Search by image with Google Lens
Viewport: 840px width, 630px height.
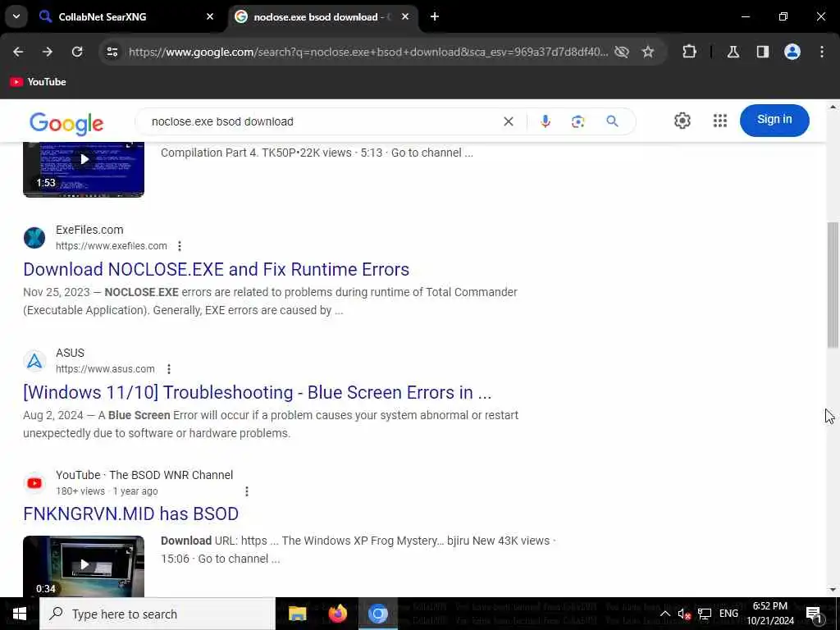point(578,121)
